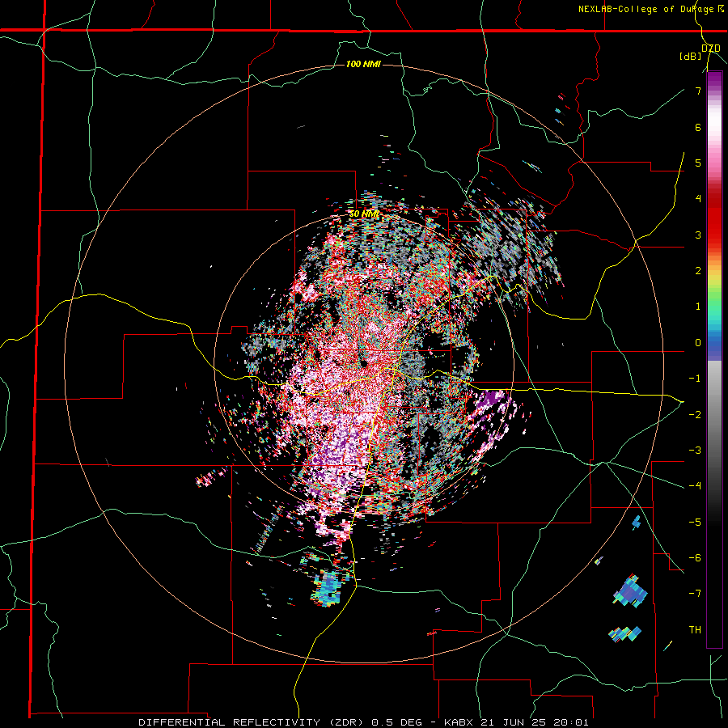Click the -6 value on color scale

pyautogui.click(x=695, y=557)
